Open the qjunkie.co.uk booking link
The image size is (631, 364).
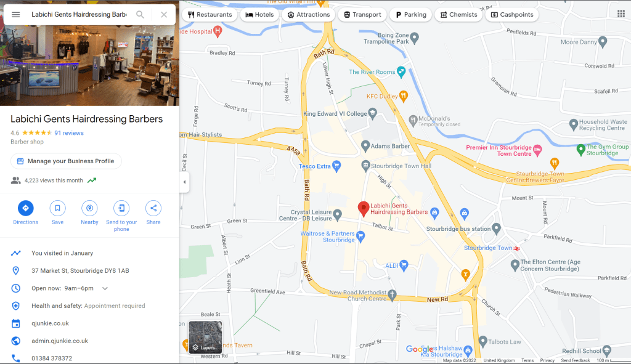point(51,323)
